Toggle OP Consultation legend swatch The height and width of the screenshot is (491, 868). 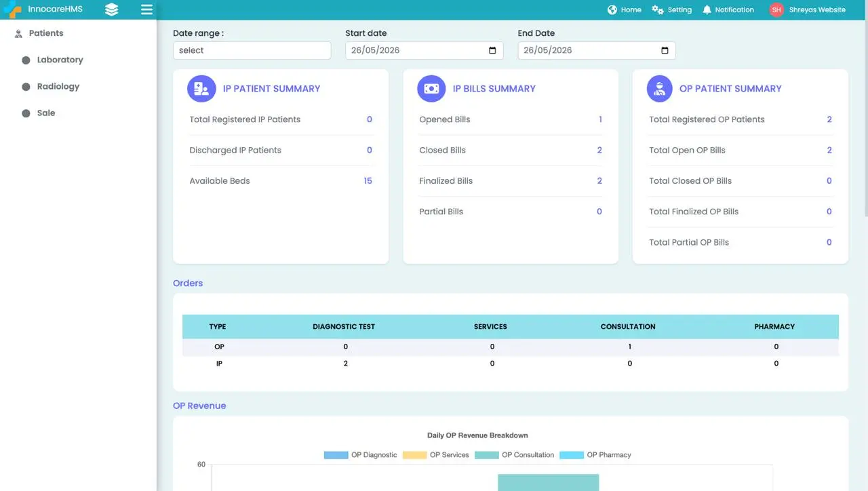tap(486, 455)
